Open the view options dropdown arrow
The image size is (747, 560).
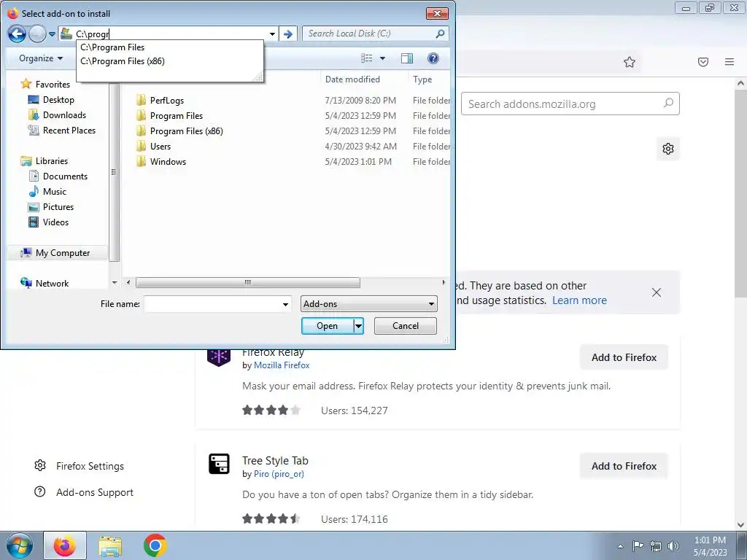point(382,58)
